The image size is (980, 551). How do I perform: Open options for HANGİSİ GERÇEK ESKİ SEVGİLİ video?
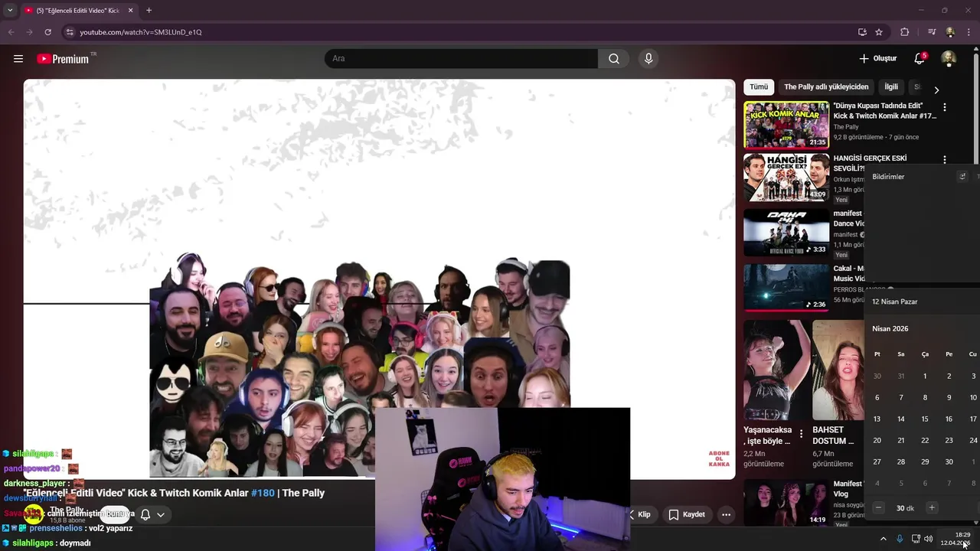click(945, 160)
